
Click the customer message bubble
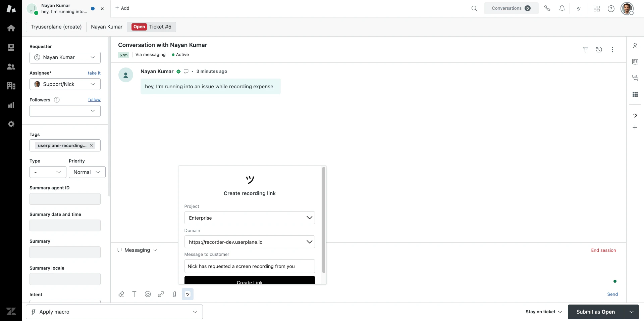[x=210, y=87]
